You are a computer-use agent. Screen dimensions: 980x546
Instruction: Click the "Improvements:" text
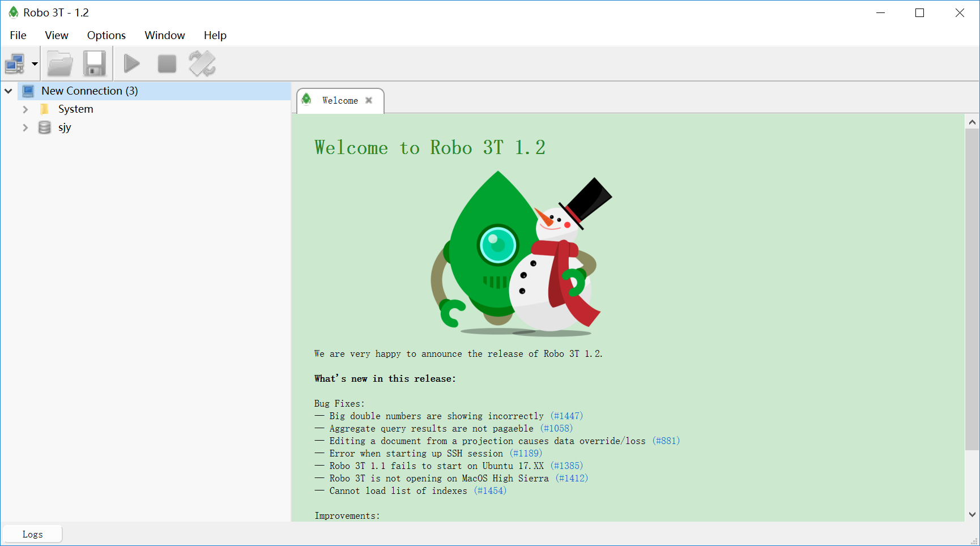pos(347,516)
